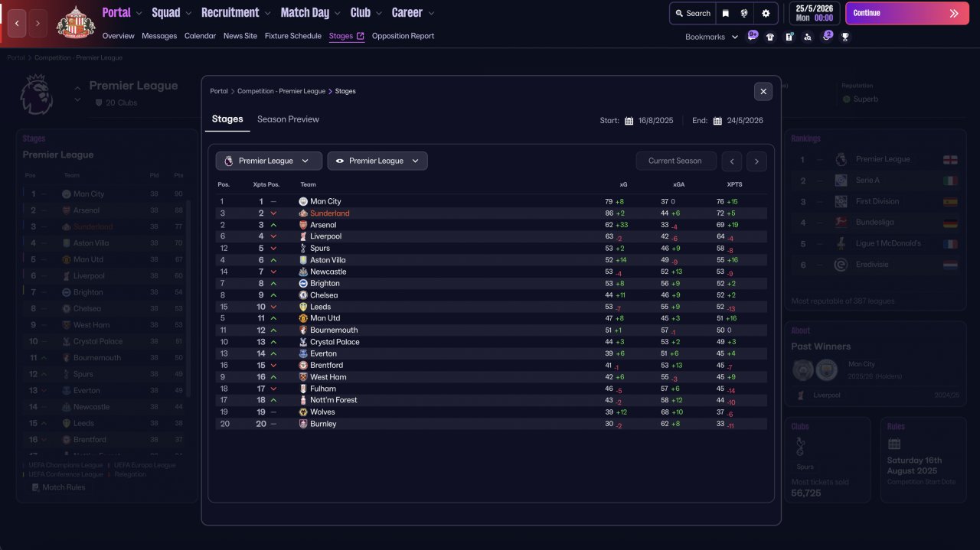The height and width of the screenshot is (550, 980).
Task: Click Brighton badge in table
Action: coord(303,284)
